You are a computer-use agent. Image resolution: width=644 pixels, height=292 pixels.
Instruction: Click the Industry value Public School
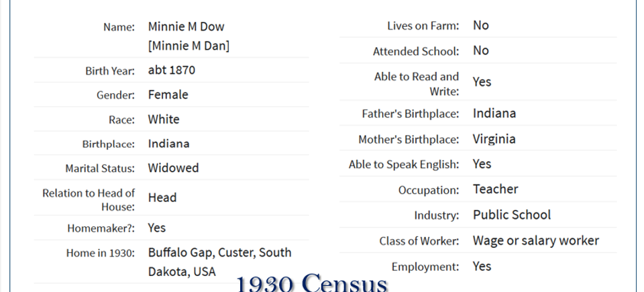(x=512, y=215)
